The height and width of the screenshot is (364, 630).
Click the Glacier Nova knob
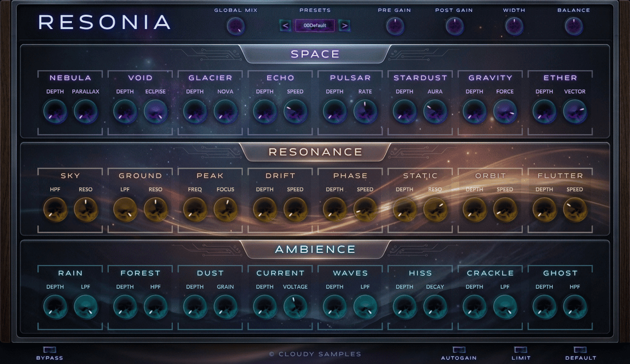(x=225, y=111)
